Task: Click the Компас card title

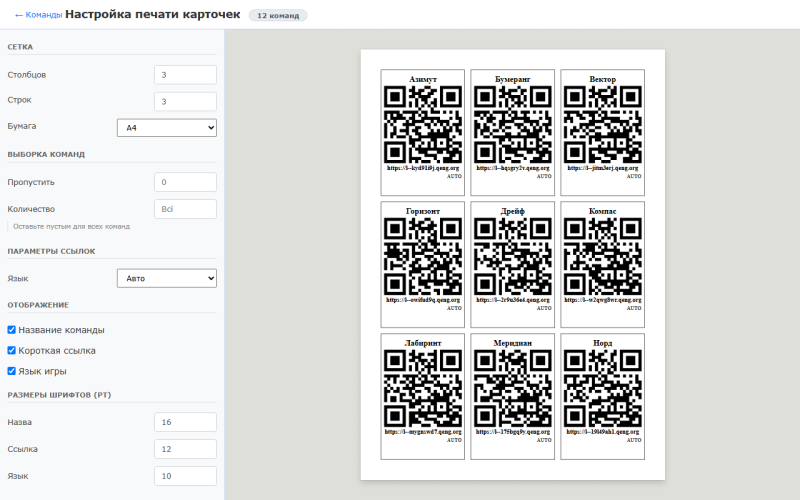Action: 603,211
